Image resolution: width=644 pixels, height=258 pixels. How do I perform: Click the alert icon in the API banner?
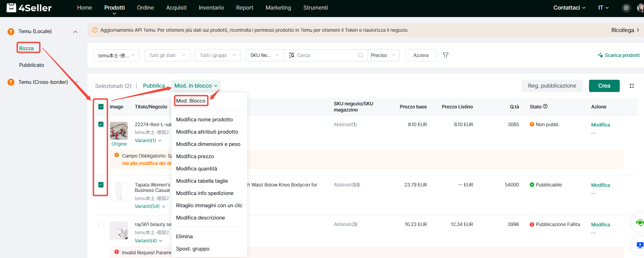[x=95, y=30]
